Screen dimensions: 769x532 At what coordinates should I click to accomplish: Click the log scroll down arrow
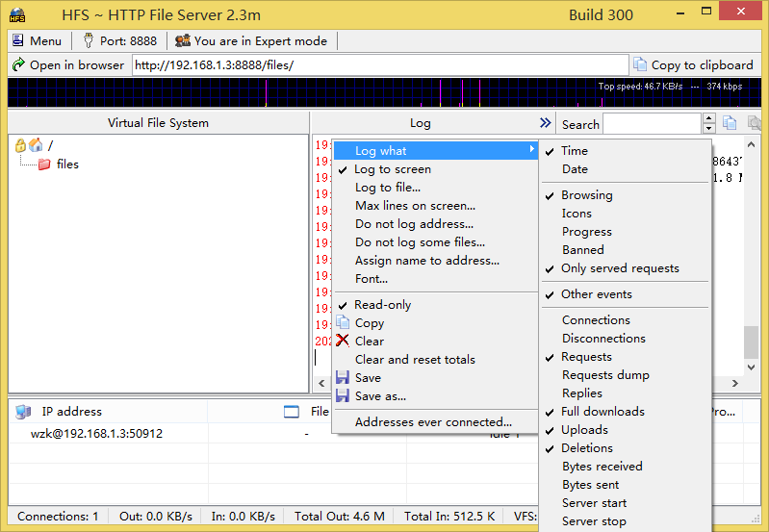point(751,367)
